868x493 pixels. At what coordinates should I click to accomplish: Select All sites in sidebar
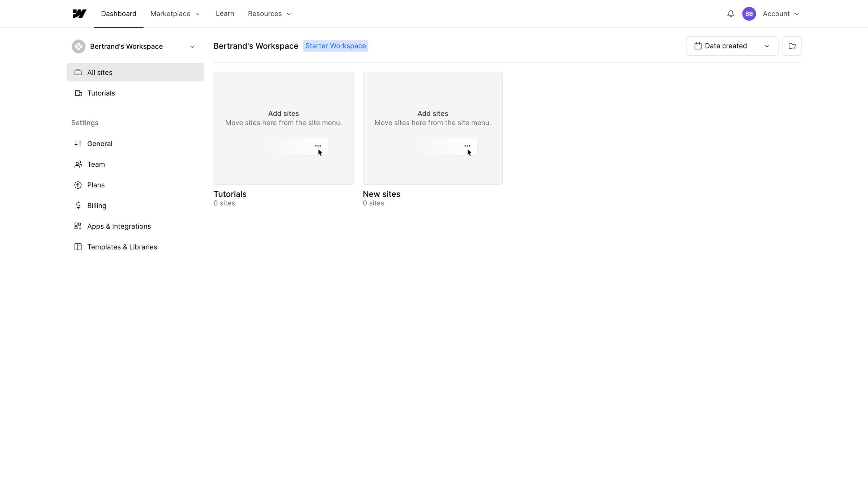[135, 72]
